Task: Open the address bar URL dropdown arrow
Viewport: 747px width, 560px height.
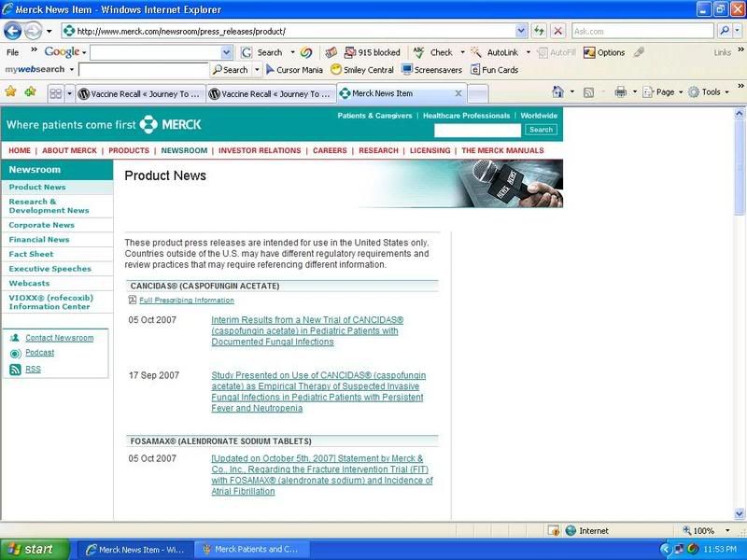Action: (x=521, y=32)
